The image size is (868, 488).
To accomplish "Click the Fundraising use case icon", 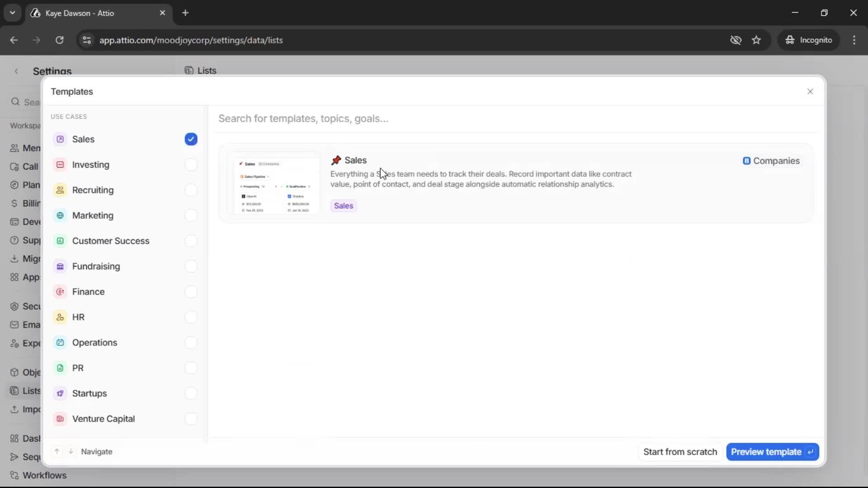I will [60, 266].
